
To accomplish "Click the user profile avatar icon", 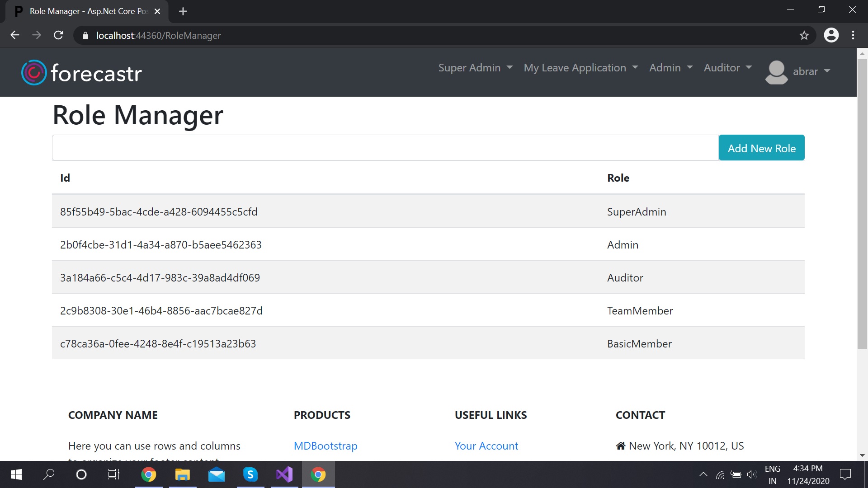I will tap(777, 71).
